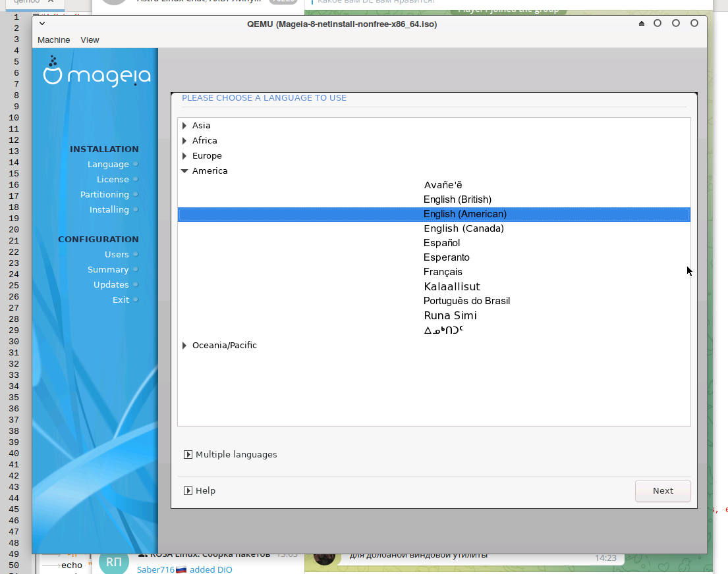Expand the Europe language group

(184, 156)
